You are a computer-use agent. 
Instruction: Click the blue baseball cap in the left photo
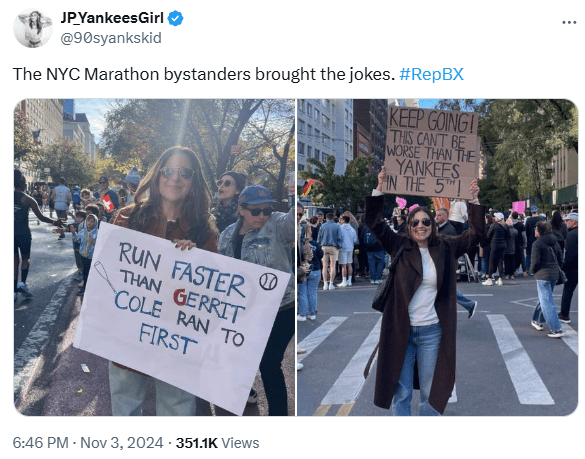point(255,195)
